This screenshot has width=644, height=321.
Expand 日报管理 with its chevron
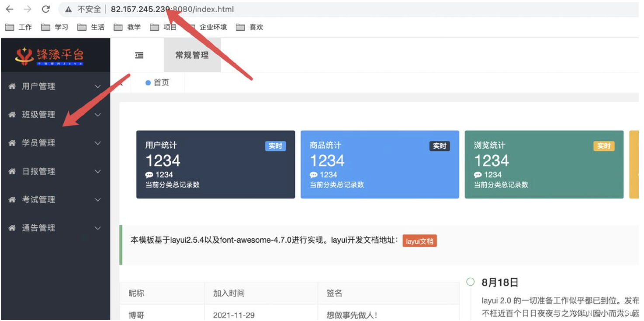(x=98, y=172)
